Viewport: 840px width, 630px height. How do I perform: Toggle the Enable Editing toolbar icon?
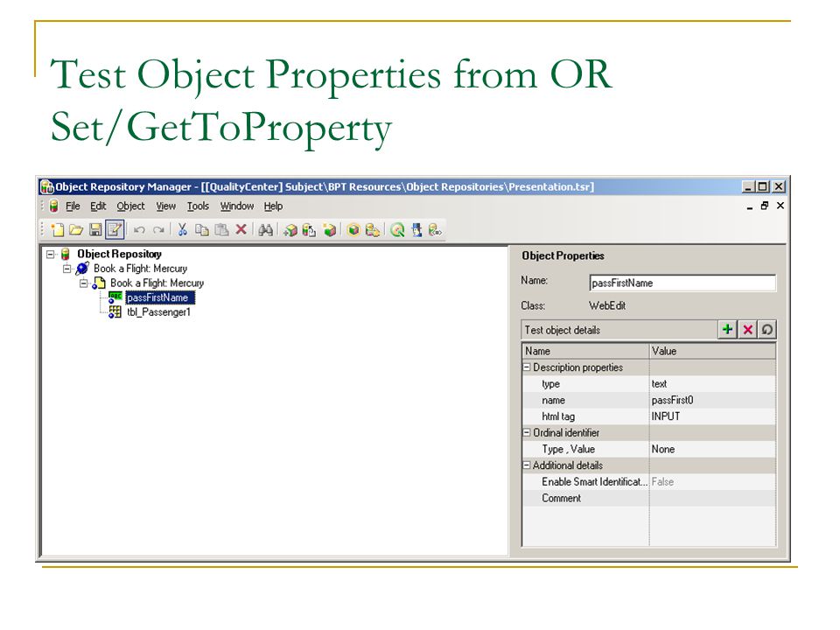[x=115, y=230]
